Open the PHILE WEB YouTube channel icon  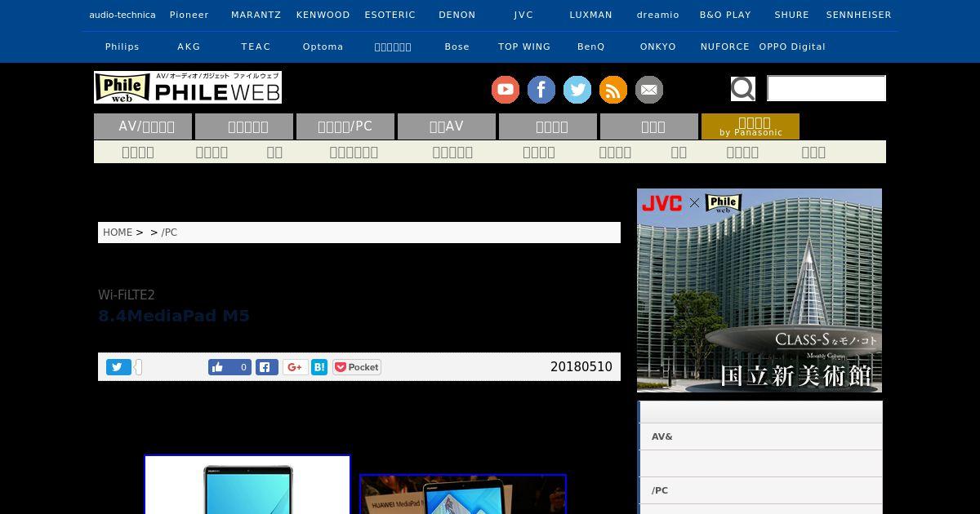[x=506, y=90]
